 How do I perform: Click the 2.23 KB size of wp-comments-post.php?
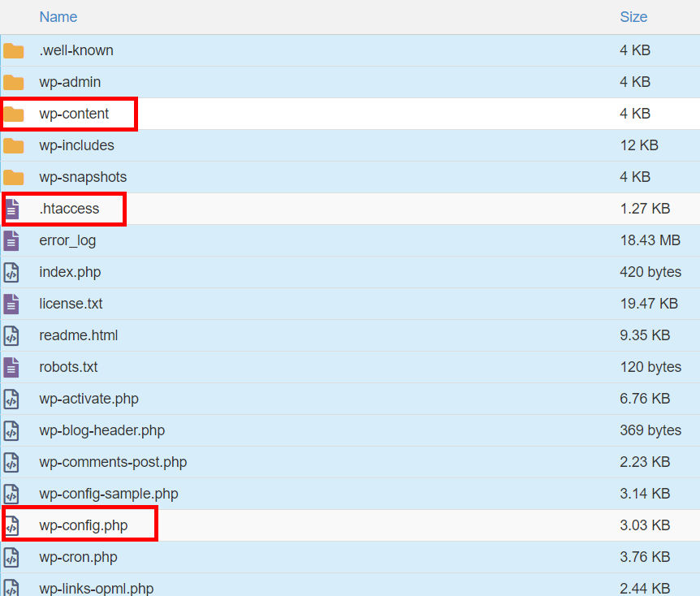point(645,462)
